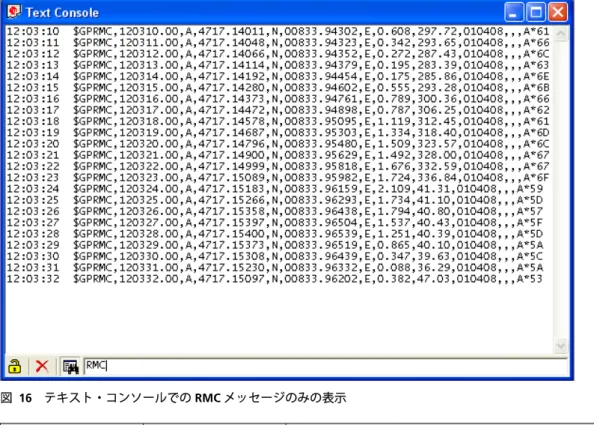Select the log line at 12:03:12
Viewport: 594px width, 425px height.
click(278, 54)
